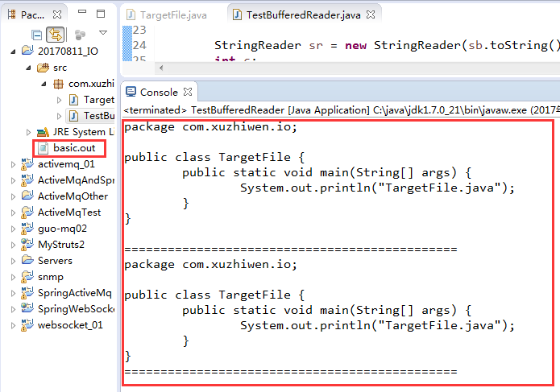This screenshot has height=392, width=560.
Task: Select the basic.out file icon
Action: [x=44, y=148]
